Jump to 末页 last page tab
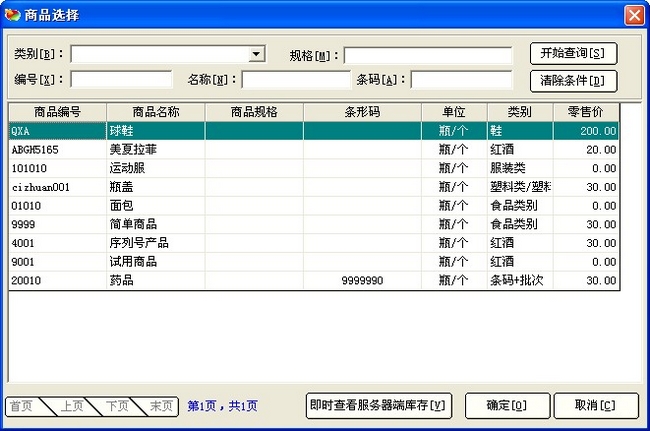 click(161, 406)
